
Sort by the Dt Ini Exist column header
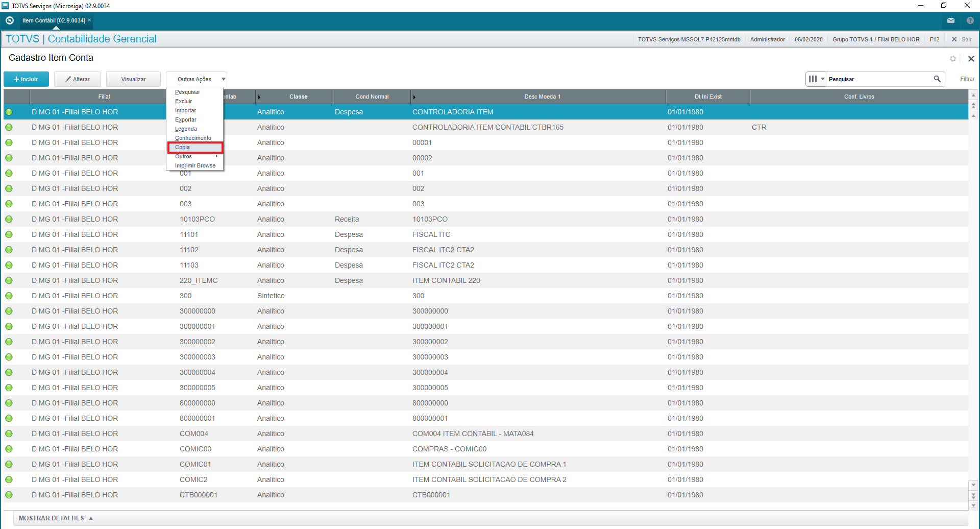(x=708, y=97)
